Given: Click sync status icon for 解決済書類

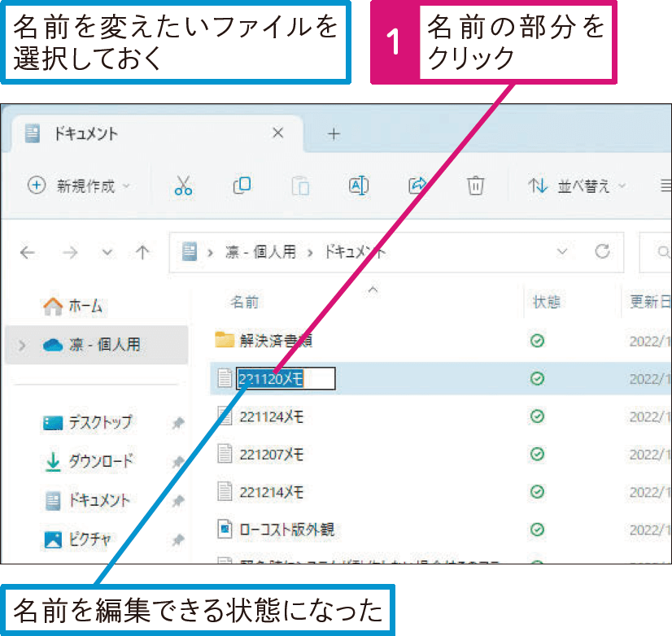Looking at the screenshot, I should click(x=538, y=341).
